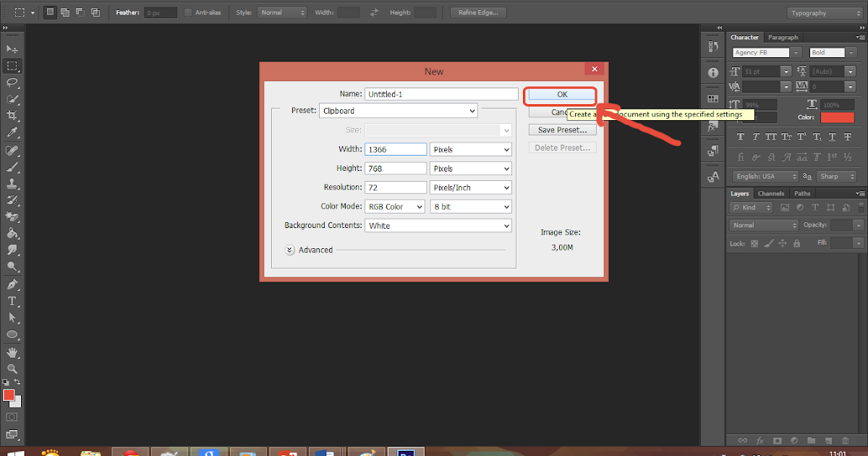Click OK to create new document
The width and height of the screenshot is (868, 456).
[x=562, y=94]
